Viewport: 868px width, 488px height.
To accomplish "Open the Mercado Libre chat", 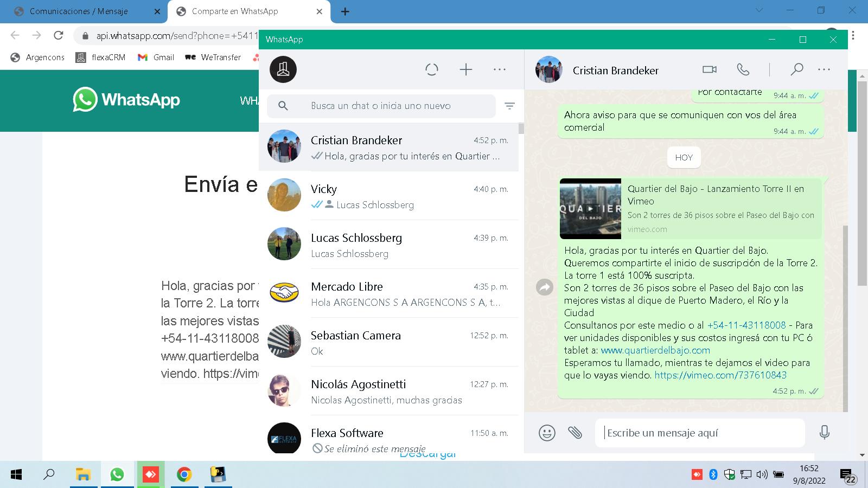I will pos(388,293).
